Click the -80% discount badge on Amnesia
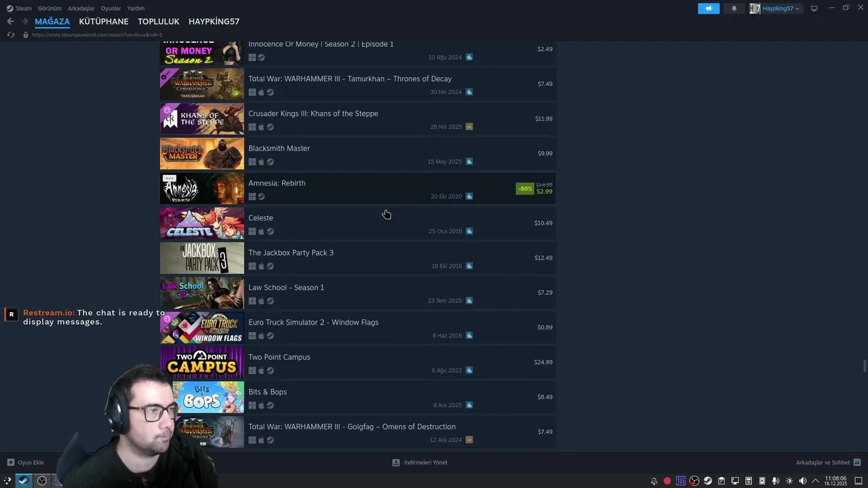 [525, 188]
